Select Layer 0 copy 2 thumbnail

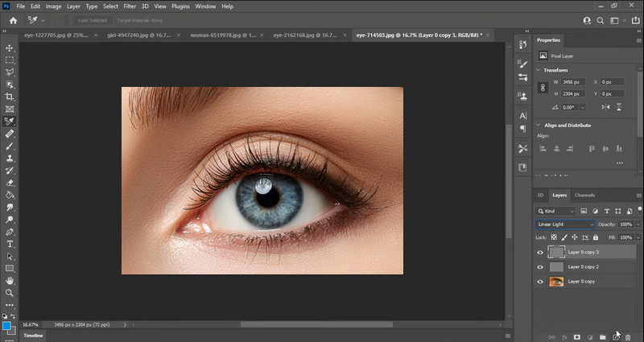pyautogui.click(x=556, y=267)
